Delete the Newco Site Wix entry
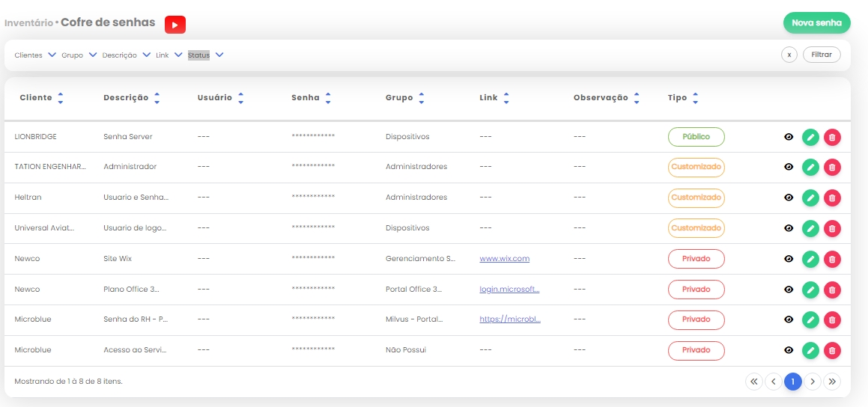The width and height of the screenshot is (868, 407). (x=832, y=259)
